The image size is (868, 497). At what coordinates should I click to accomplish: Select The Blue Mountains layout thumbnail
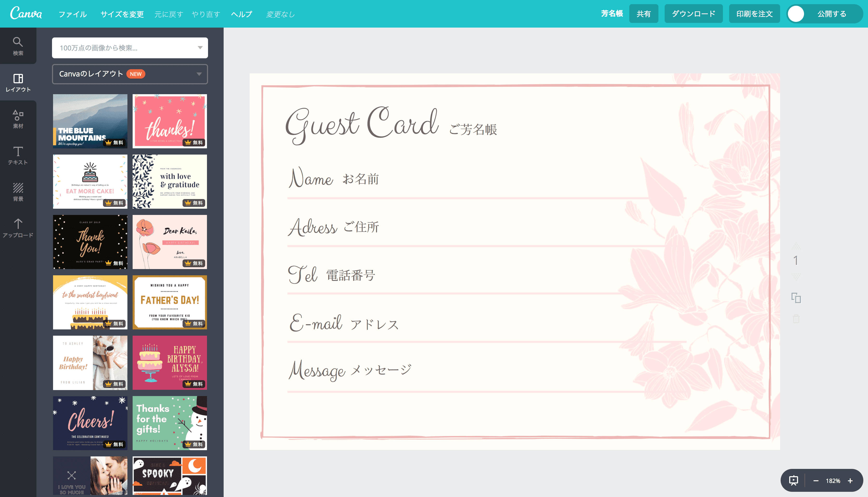[90, 121]
